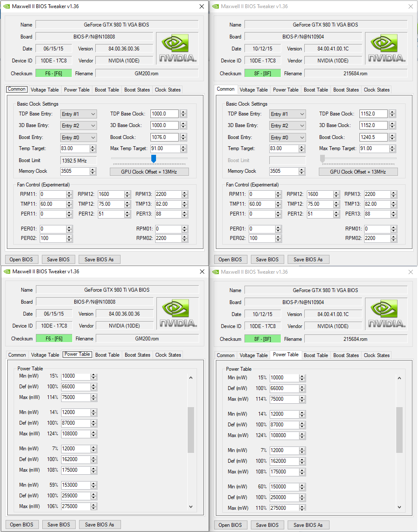Click NVIDIA logo in 215684.rom Common tab window
This screenshot has width=418, height=532.
pos(386,48)
